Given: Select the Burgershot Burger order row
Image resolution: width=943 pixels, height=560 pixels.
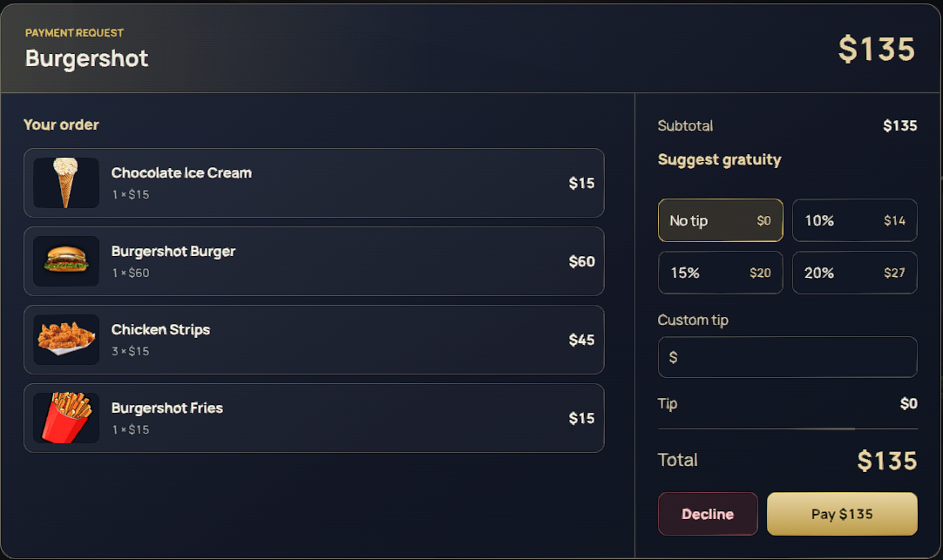Looking at the screenshot, I should (x=314, y=260).
